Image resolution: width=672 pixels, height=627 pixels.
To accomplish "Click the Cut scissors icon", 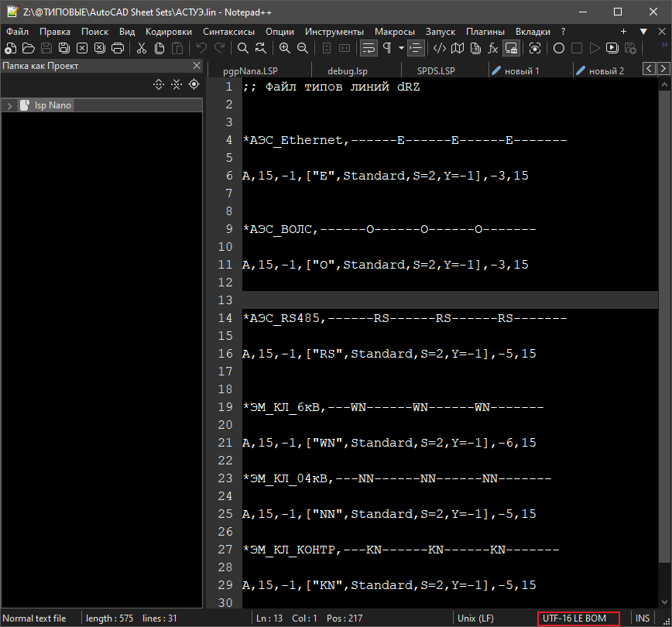I will (x=142, y=48).
